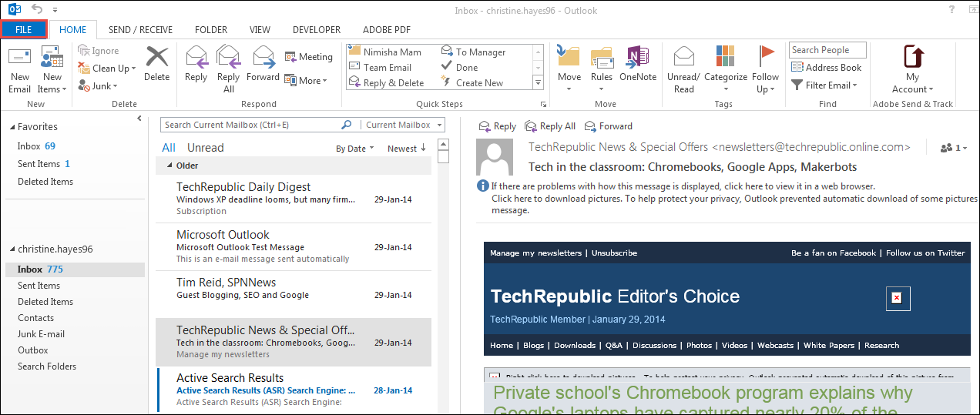
Task: Switch to the VIEW tab
Action: pos(260,29)
